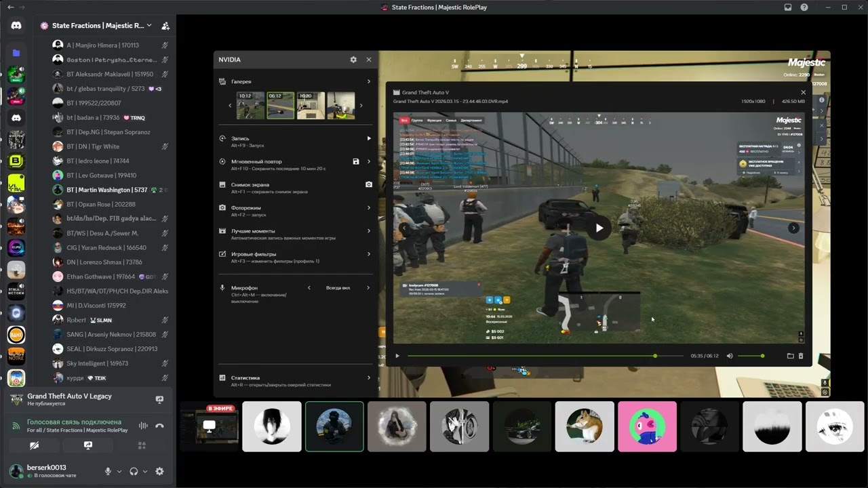Screen dimensions: 868x488
Task: Go to previous video in viewer
Action: (x=405, y=228)
